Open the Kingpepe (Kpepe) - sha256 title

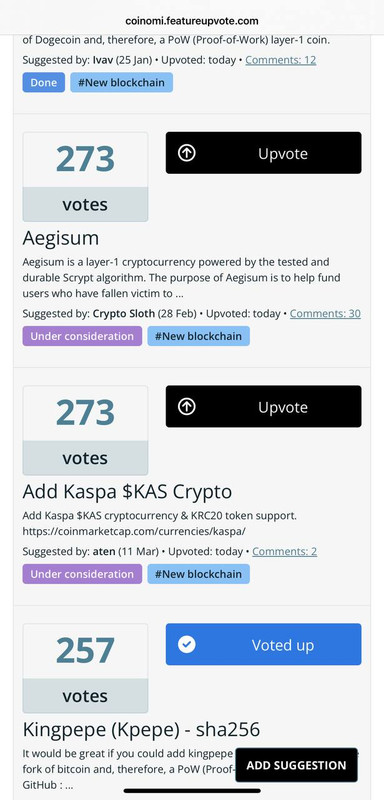tap(141, 730)
